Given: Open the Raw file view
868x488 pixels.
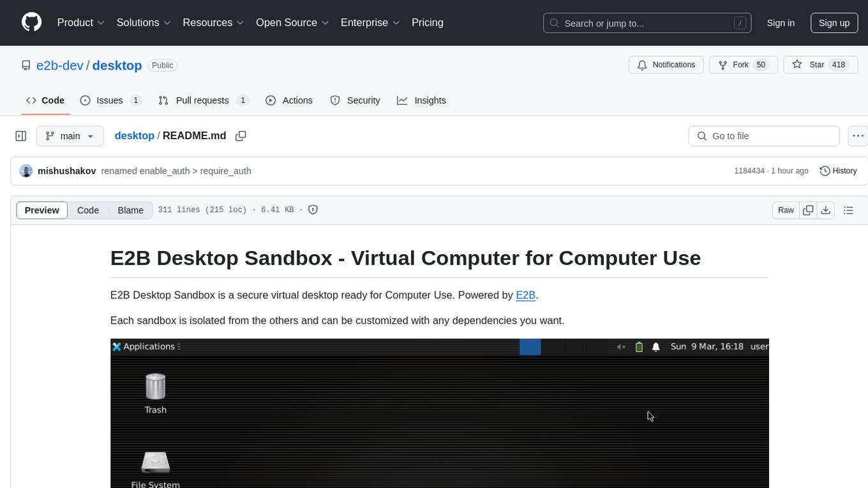Looking at the screenshot, I should 786,210.
